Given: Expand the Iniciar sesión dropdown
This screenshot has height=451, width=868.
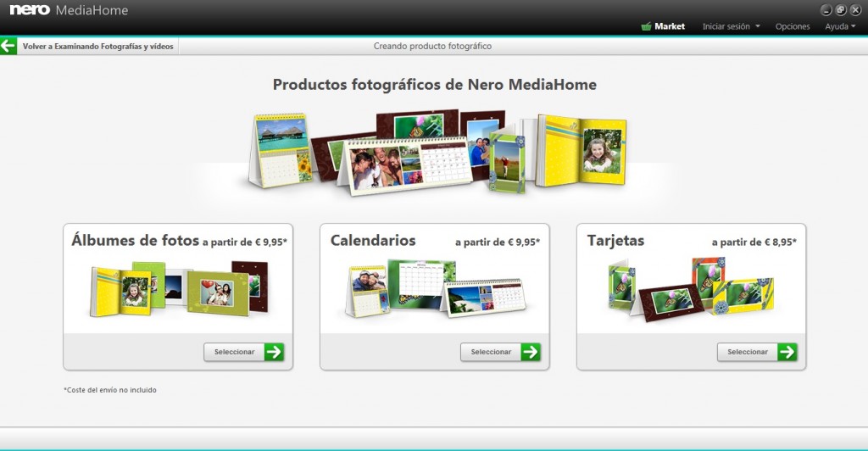Looking at the screenshot, I should (x=731, y=26).
